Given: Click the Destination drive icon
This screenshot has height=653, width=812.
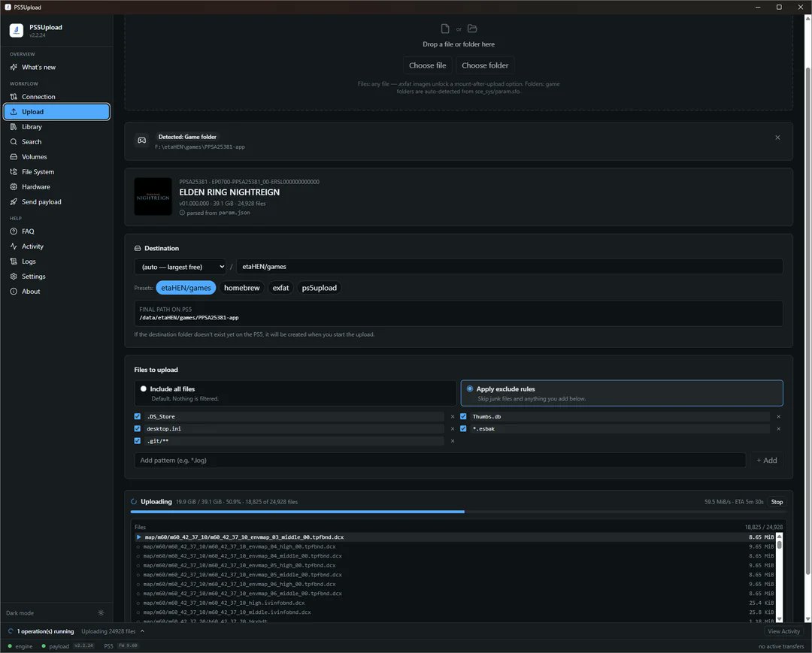Looking at the screenshot, I should click(x=138, y=249).
